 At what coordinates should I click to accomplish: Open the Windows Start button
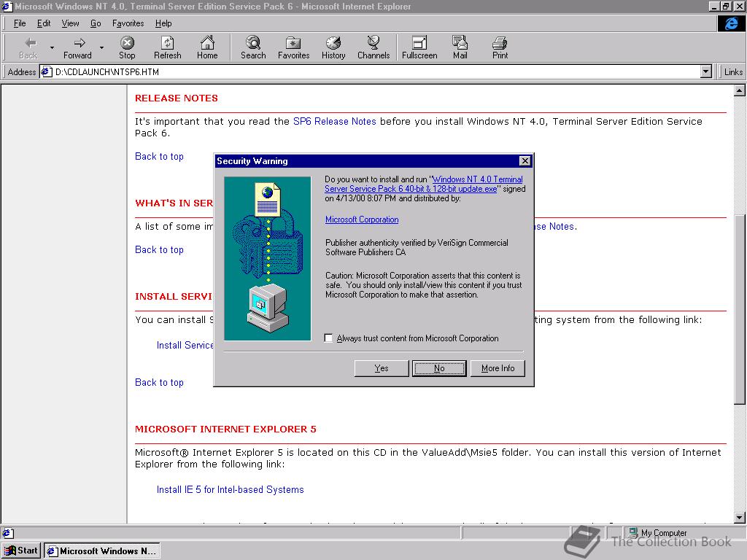coord(21,551)
